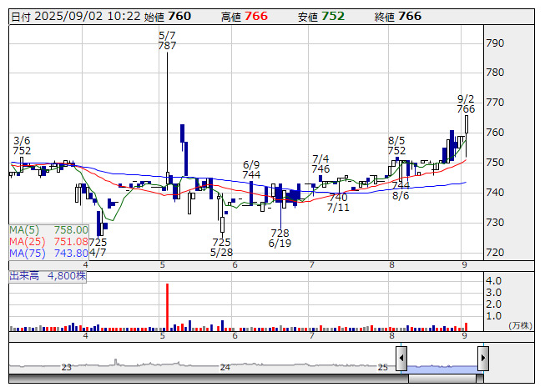The image size is (545, 392).
Task: Click the 安値 752 value in header
Action: [x=332, y=16]
